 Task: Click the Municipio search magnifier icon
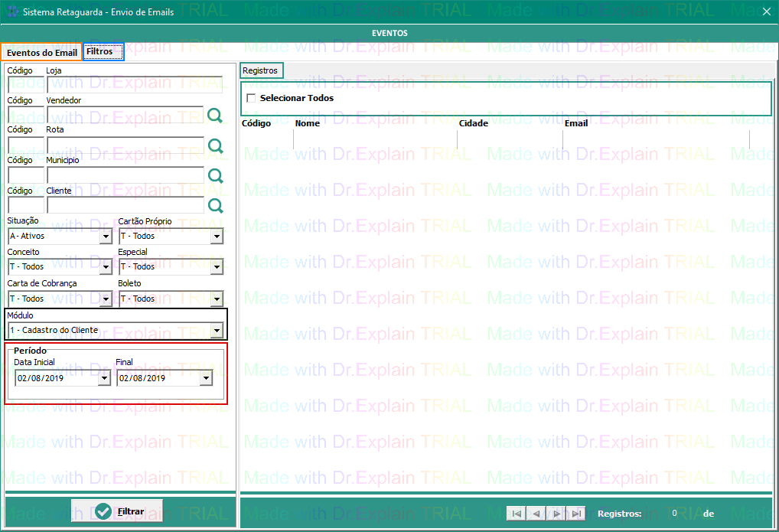point(215,175)
